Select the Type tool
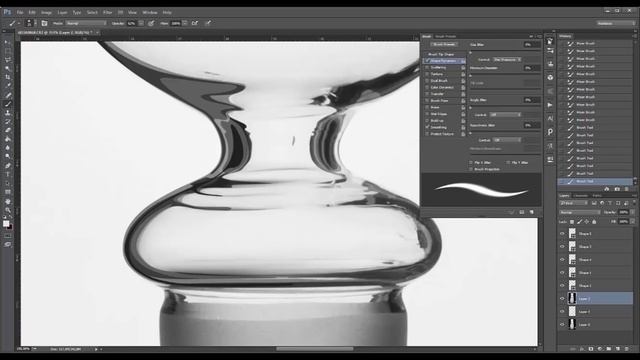 [x=8, y=174]
